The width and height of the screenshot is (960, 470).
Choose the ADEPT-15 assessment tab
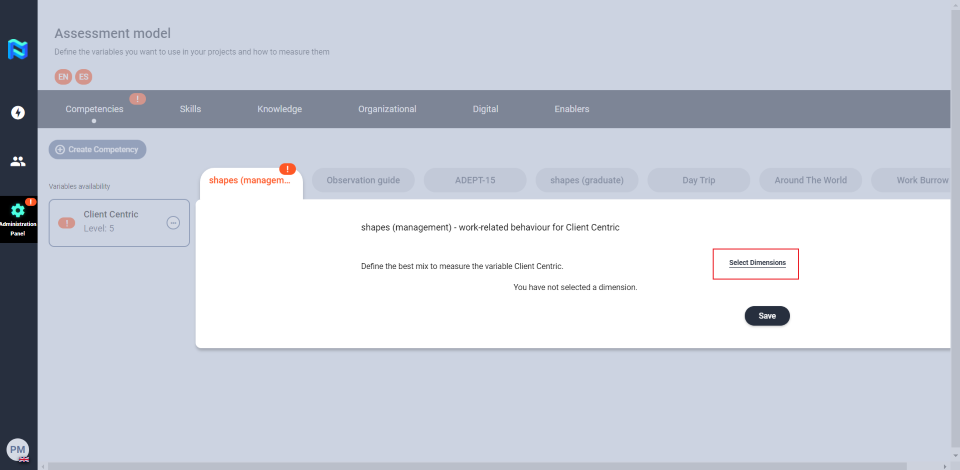click(x=474, y=180)
